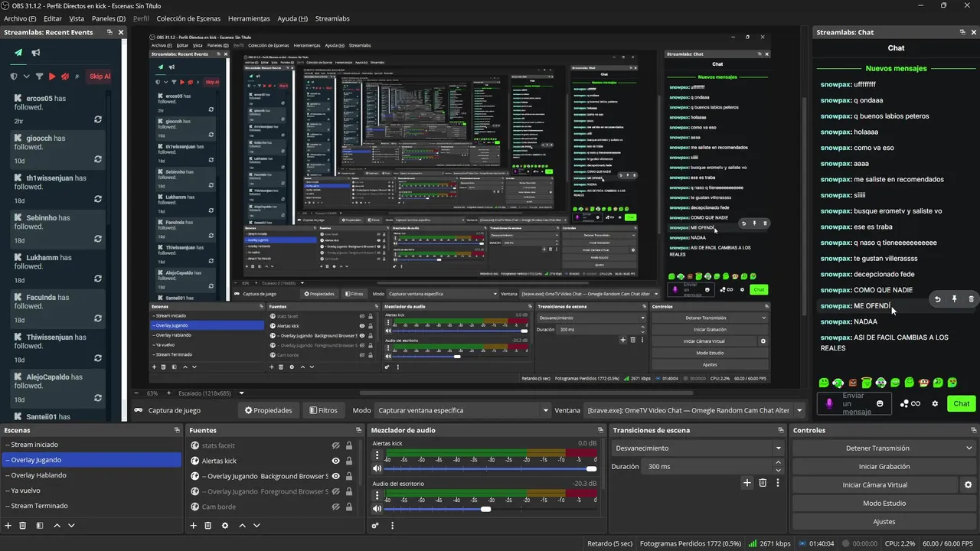This screenshot has width=980, height=551.
Task: Open the Colección de Escenas menu
Action: coord(188,18)
